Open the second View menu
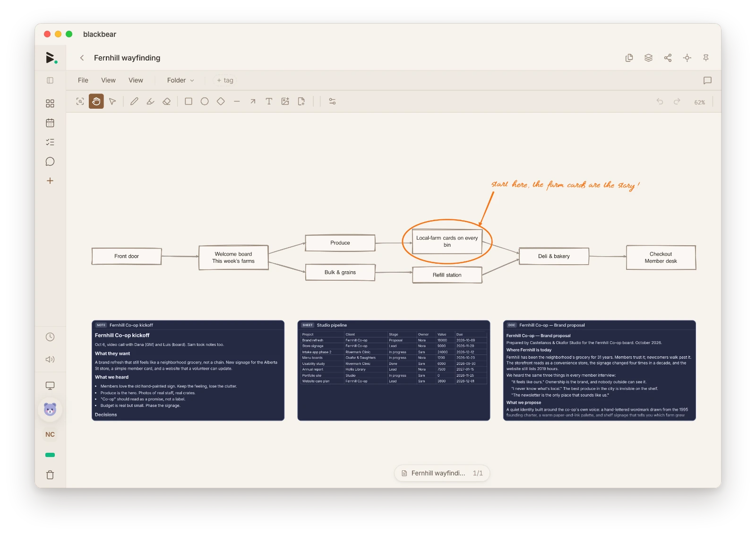 pyautogui.click(x=136, y=80)
